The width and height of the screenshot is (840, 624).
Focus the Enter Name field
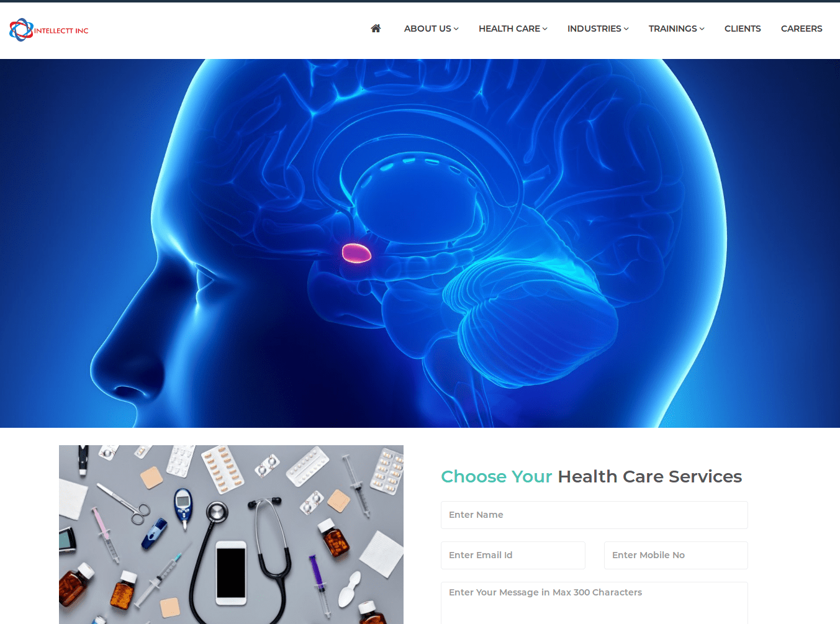(x=594, y=515)
